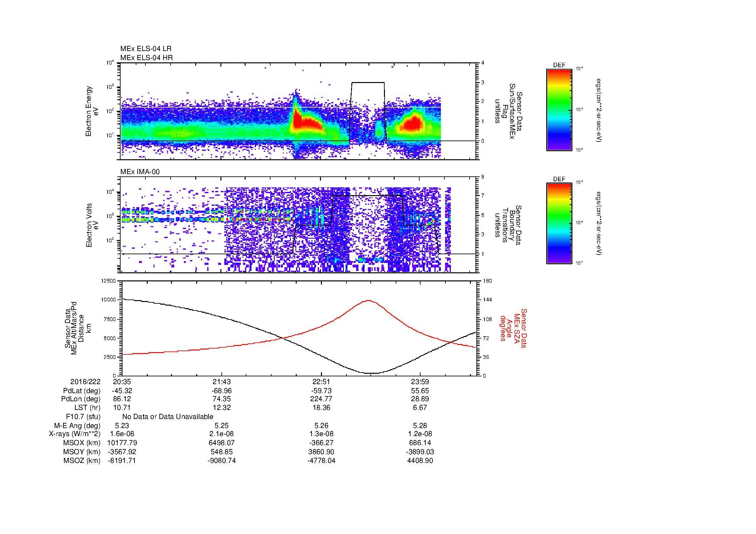Viewport: 756px width, 534px height.
Task: Click the peak of the red SZA curve
Action: click(x=368, y=300)
